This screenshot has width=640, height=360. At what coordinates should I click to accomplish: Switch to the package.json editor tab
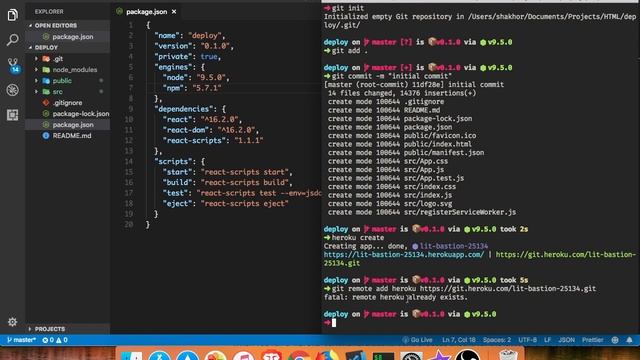[146, 12]
